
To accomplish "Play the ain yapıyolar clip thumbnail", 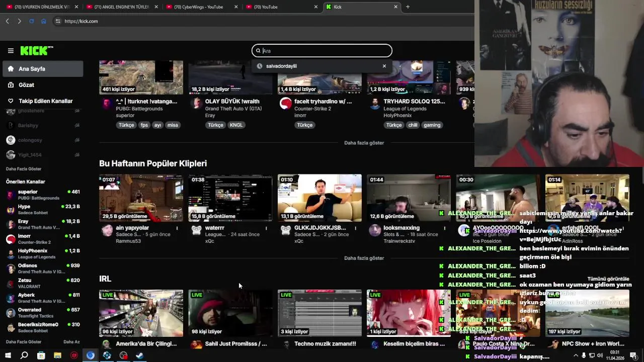I will pyautogui.click(x=141, y=198).
